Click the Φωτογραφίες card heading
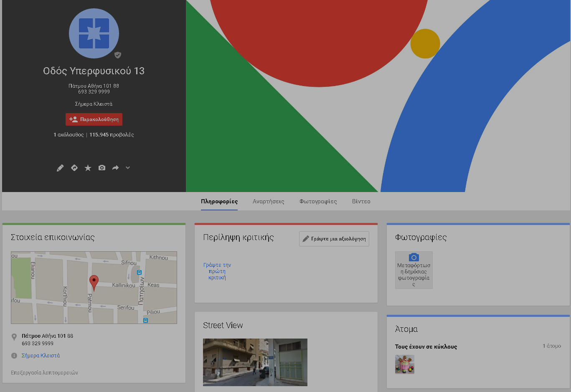 click(x=421, y=238)
